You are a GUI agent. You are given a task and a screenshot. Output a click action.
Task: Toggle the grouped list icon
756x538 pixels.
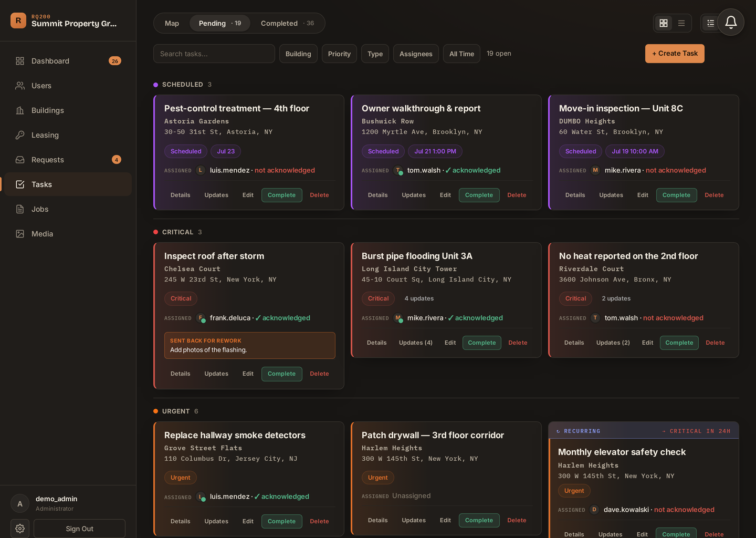click(710, 23)
